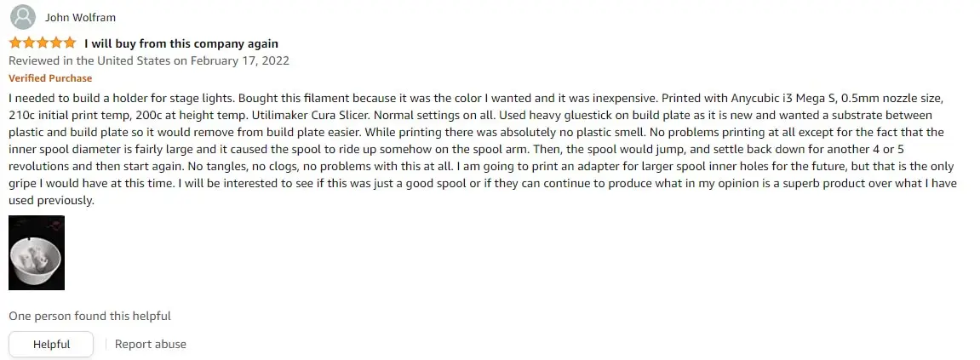Image resolution: width=980 pixels, height=360 pixels.
Task: Mark the review as Helpful
Action: 51,345
